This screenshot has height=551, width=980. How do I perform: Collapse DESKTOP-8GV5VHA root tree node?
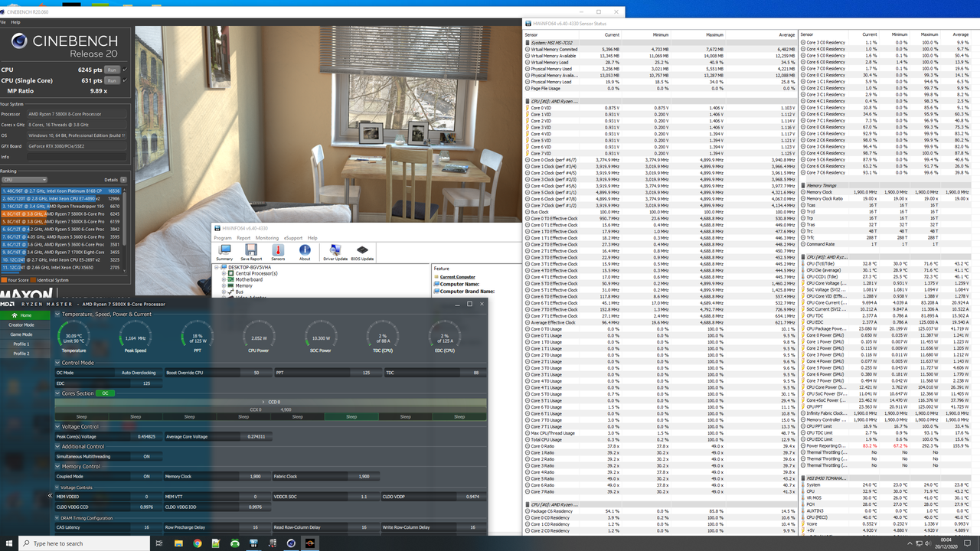[217, 267]
